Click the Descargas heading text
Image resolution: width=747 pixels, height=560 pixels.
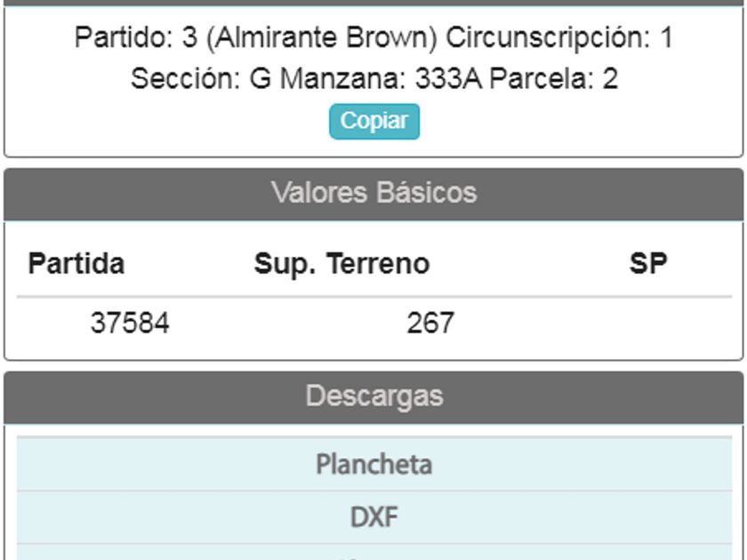(373, 396)
